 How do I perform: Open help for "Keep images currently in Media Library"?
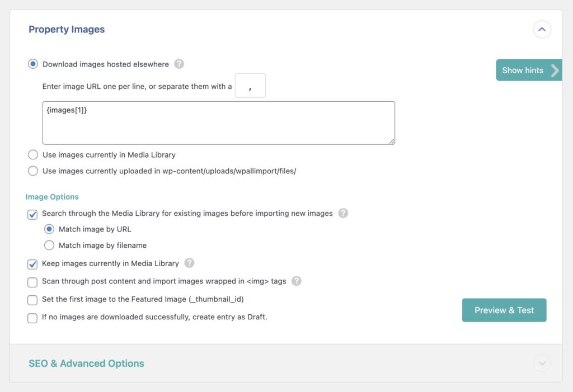189,263
